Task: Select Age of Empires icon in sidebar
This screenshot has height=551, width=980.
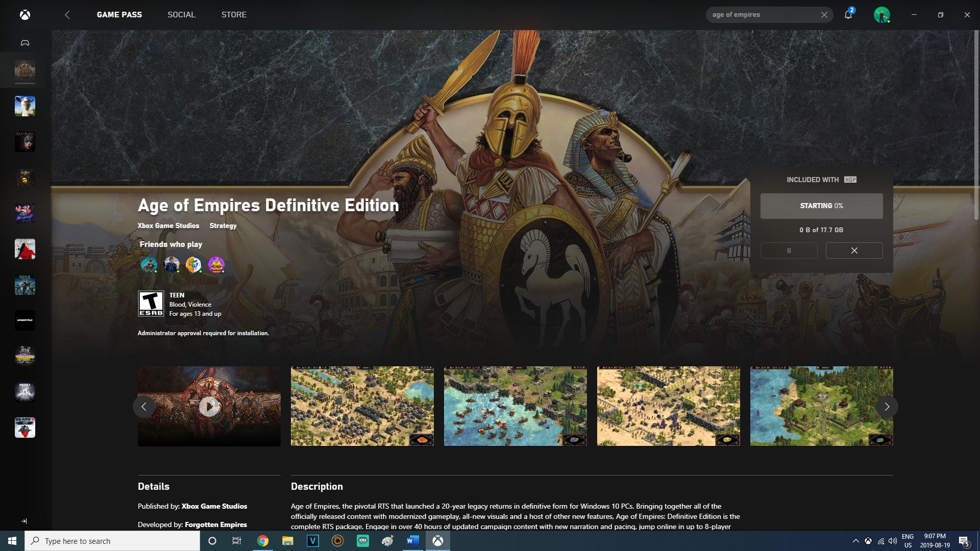Action: tap(24, 71)
